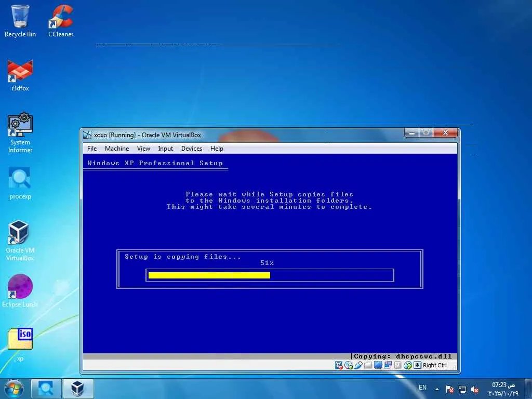The width and height of the screenshot is (532, 399).
Task: Select the Oracle VM VirtualBox desktop shortcut
Action: click(x=20, y=241)
